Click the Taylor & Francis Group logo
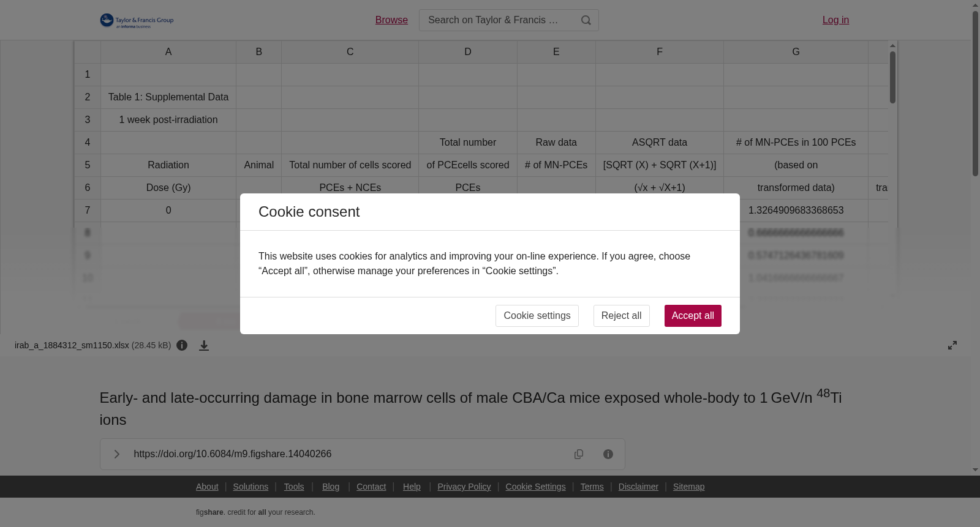This screenshot has width=980, height=527. click(137, 20)
